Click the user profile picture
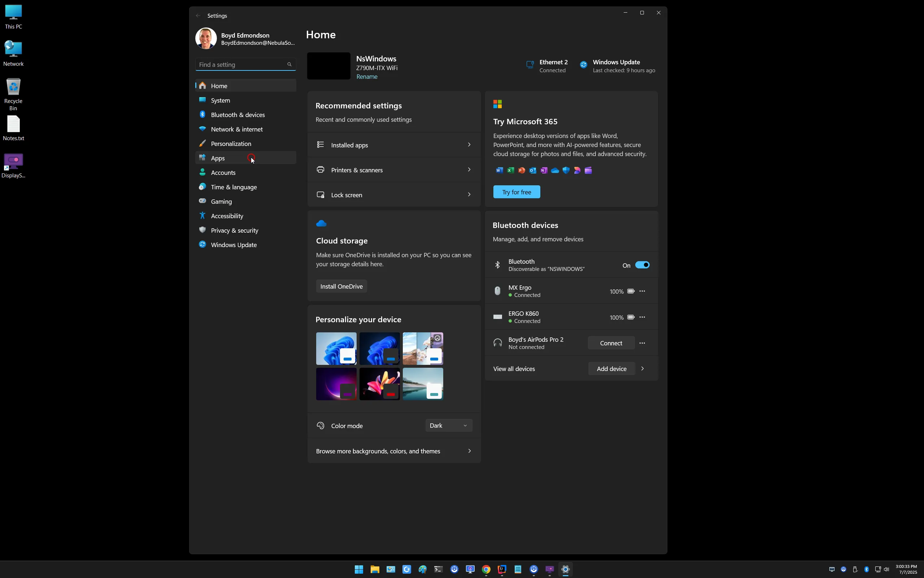Image resolution: width=924 pixels, height=578 pixels. click(x=206, y=38)
